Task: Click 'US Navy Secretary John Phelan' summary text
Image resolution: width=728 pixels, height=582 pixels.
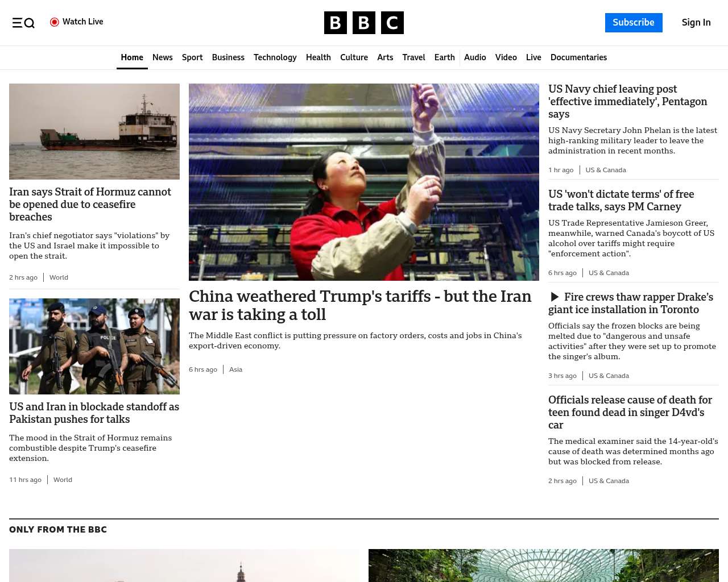Action: point(632,140)
